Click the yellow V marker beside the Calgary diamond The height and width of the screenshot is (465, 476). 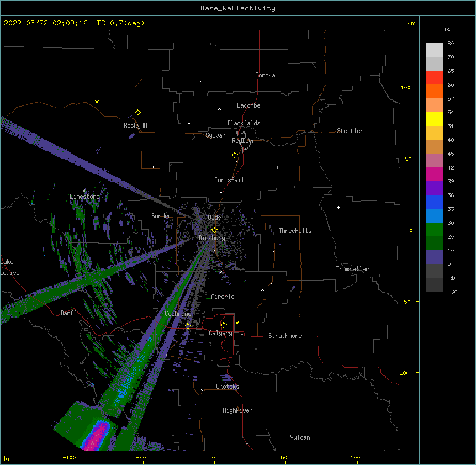[x=237, y=323]
